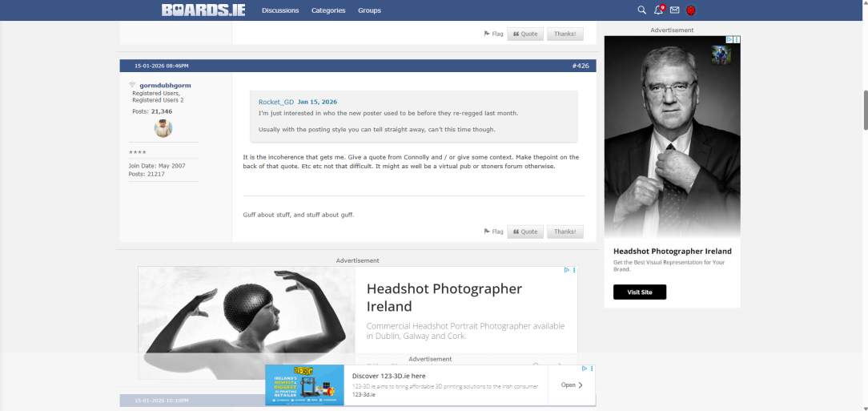Open AdChoices icon on middle ad
Screen dimensions: 868x411
(567, 270)
